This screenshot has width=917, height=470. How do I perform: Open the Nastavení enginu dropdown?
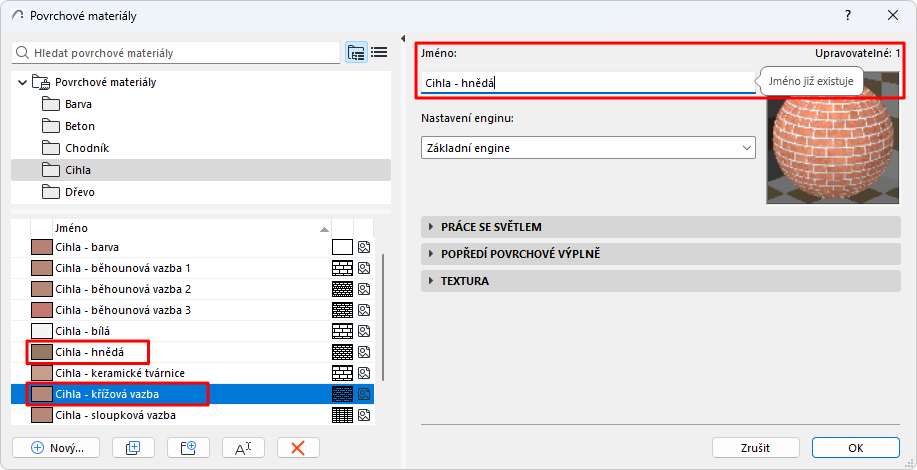588,148
